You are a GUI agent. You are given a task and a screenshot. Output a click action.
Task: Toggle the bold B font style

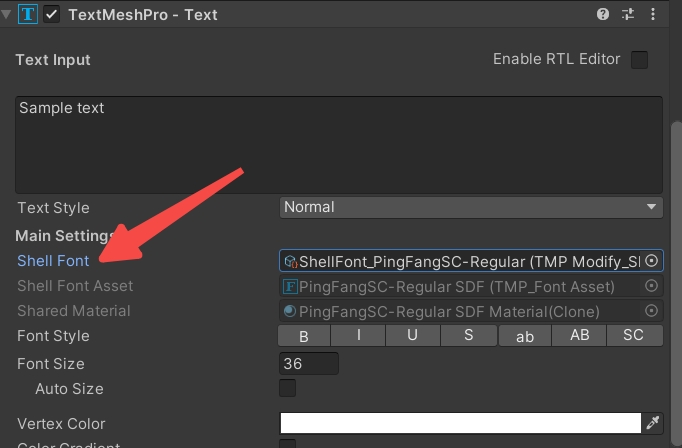[x=304, y=336]
